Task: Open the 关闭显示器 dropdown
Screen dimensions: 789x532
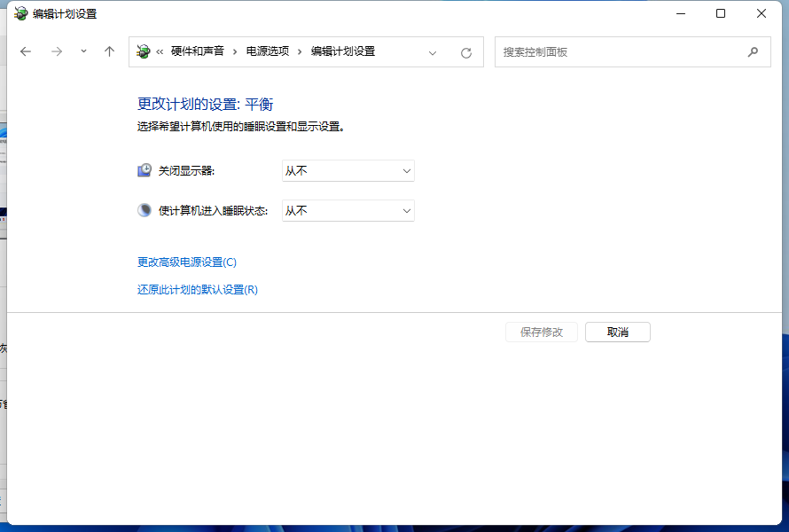Action: tap(348, 170)
